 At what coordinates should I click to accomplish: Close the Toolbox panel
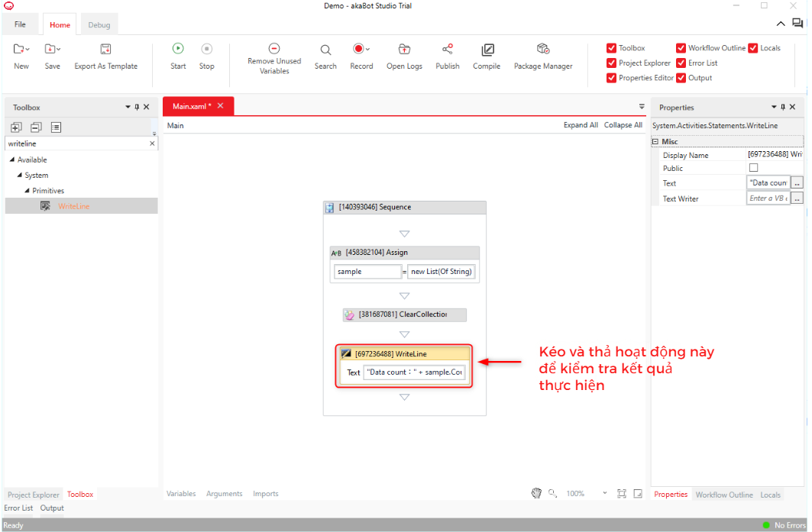[147, 107]
